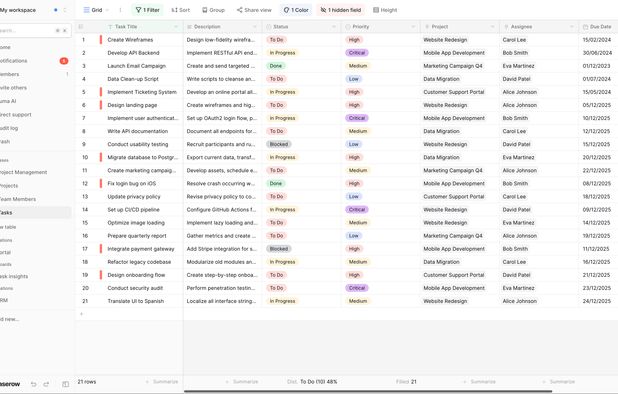Open the 1 Color row decorator
Screen dimensions: 618x394
pyautogui.click(x=296, y=10)
